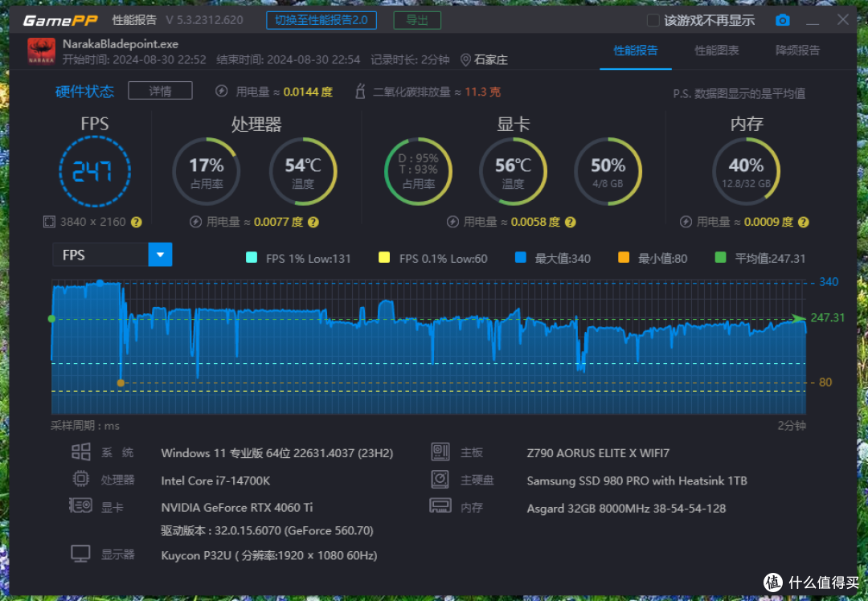Image resolution: width=868 pixels, height=601 pixels.
Task: Click the GamePP logo
Action: point(60,20)
